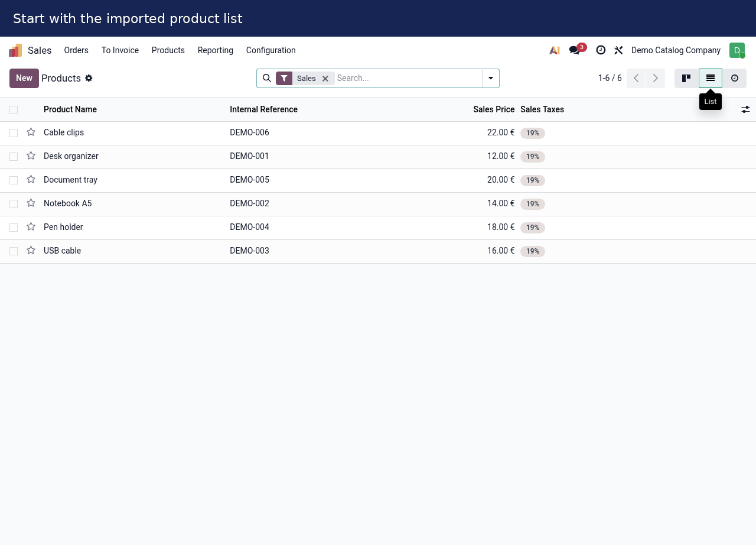Viewport: 756px width, 545px height.
Task: Open optional columns adjust icon
Action: coord(745,109)
